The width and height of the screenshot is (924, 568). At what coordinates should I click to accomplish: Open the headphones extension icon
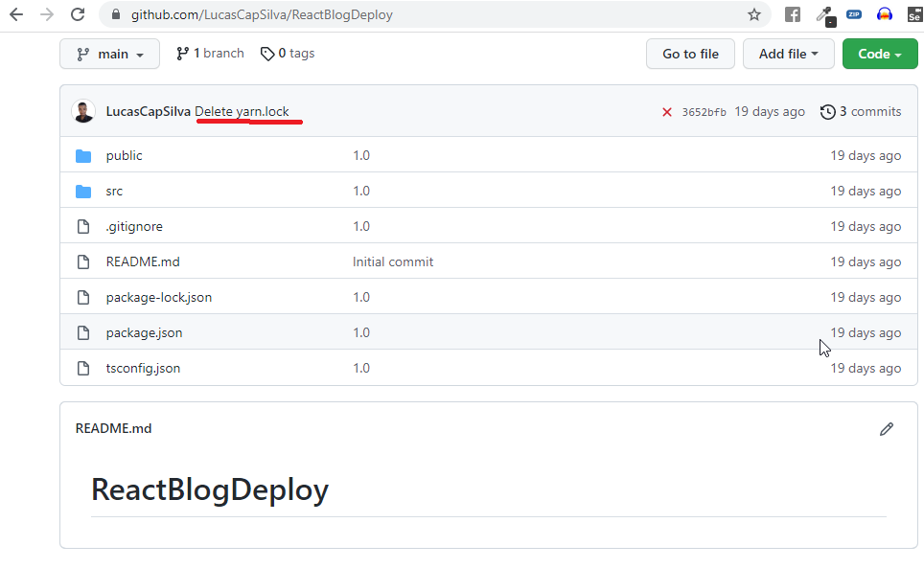coord(885,14)
